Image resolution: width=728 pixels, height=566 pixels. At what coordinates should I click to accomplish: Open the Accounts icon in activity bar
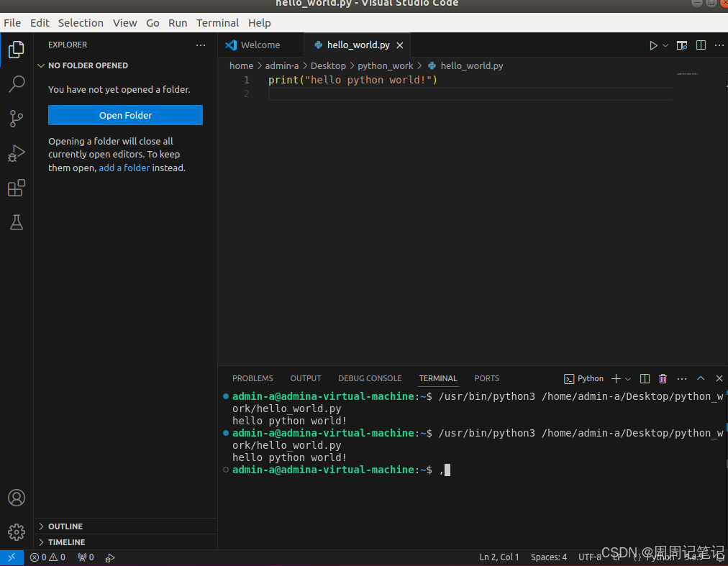click(16, 498)
